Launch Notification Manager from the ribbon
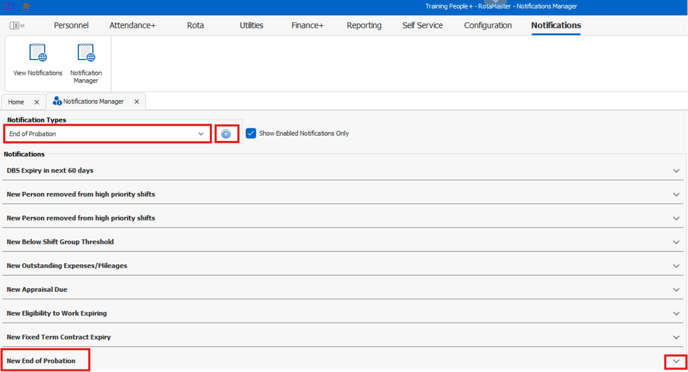The width and height of the screenshot is (688, 372). [x=86, y=63]
